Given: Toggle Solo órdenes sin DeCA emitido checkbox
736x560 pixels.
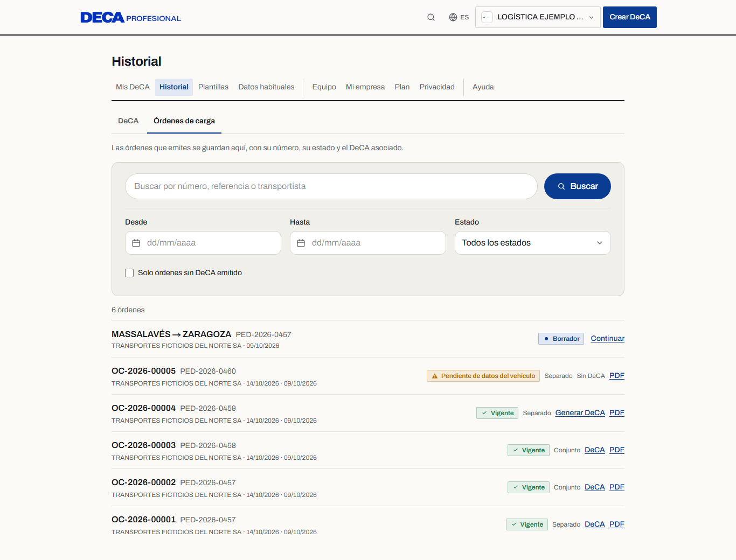Looking at the screenshot, I should pos(129,273).
